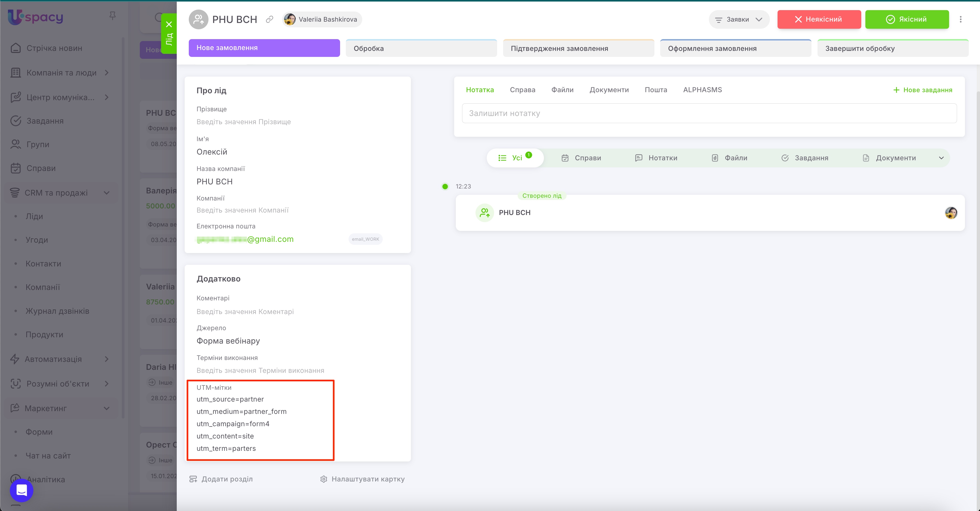Open the Заявки funnel dropdown
The width and height of the screenshot is (980, 511).
tap(738, 19)
